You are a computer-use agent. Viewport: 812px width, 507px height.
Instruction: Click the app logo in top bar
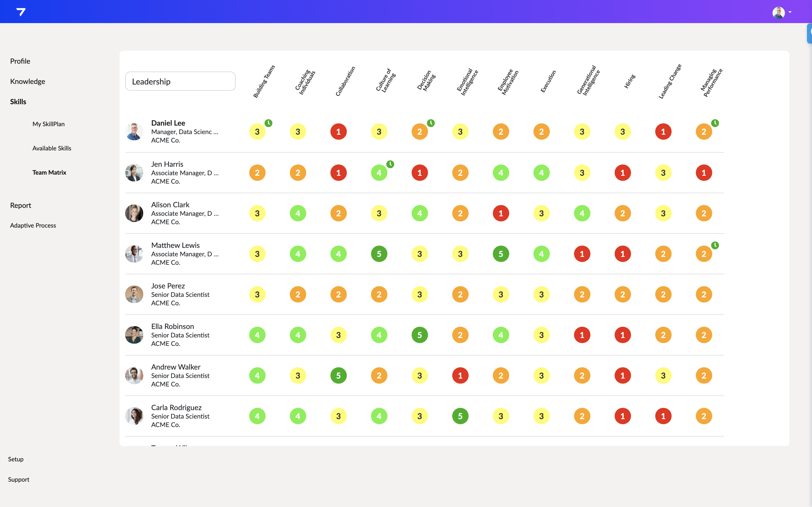(21, 12)
